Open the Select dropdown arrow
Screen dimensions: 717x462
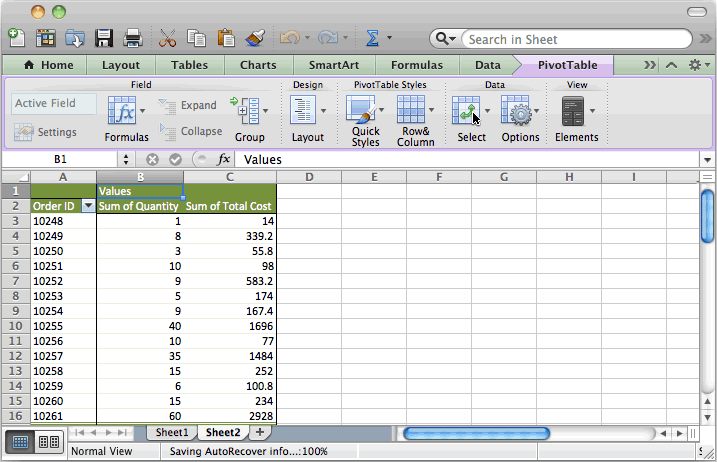pos(487,111)
